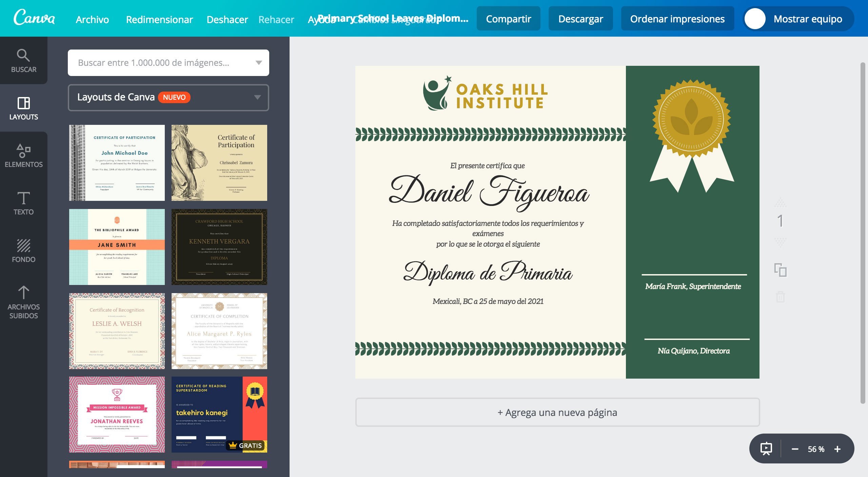Click the user avatar circle

[755, 19]
